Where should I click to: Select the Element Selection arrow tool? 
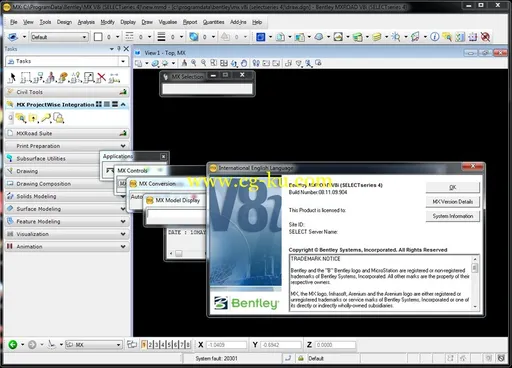[12, 78]
